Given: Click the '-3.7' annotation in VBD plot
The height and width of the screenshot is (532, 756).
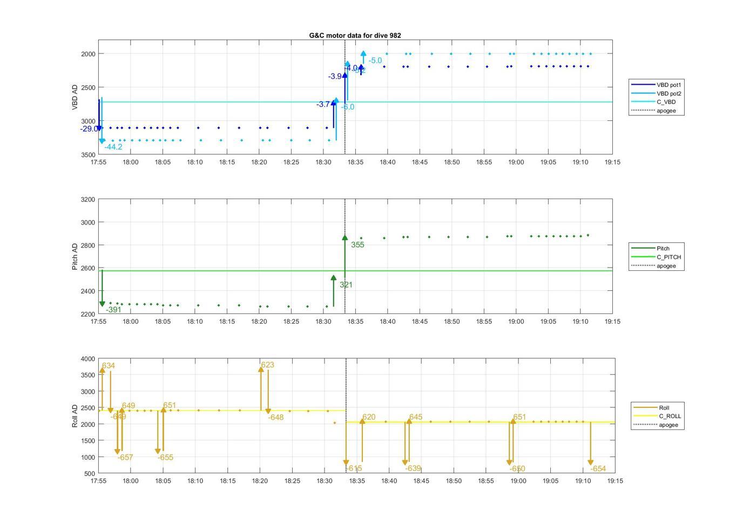Looking at the screenshot, I should (x=323, y=104).
